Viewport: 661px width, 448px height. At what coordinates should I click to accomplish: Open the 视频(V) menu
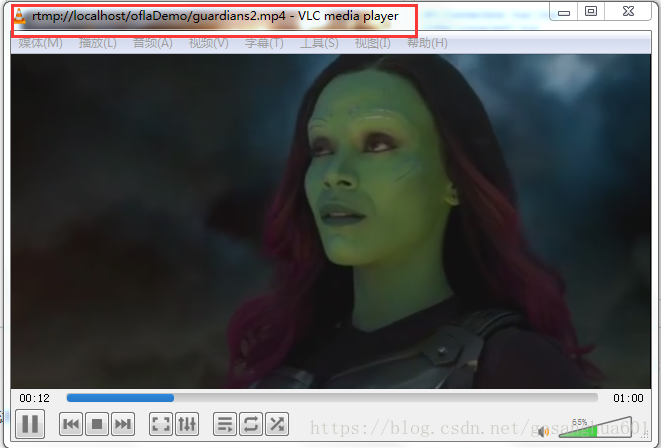pyautogui.click(x=209, y=43)
